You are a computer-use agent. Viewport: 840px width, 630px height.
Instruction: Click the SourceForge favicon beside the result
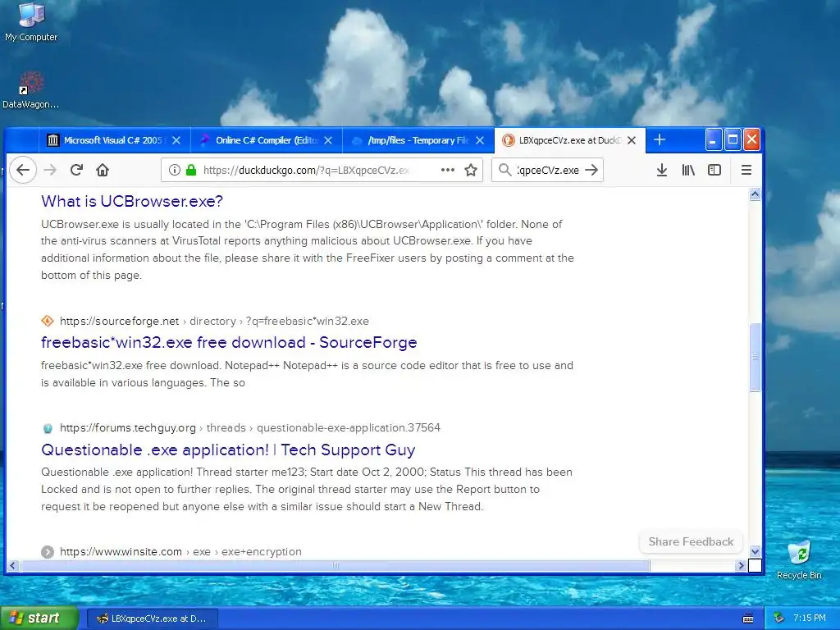point(48,321)
